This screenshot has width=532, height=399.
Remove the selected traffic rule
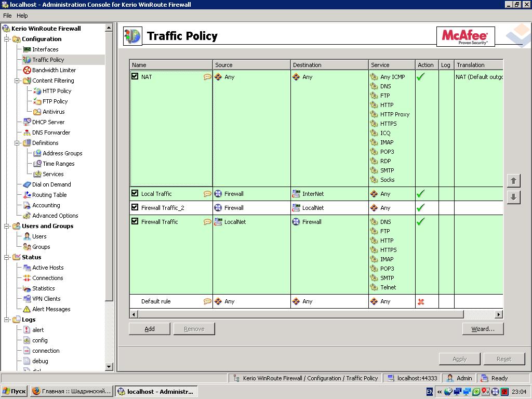click(x=194, y=329)
